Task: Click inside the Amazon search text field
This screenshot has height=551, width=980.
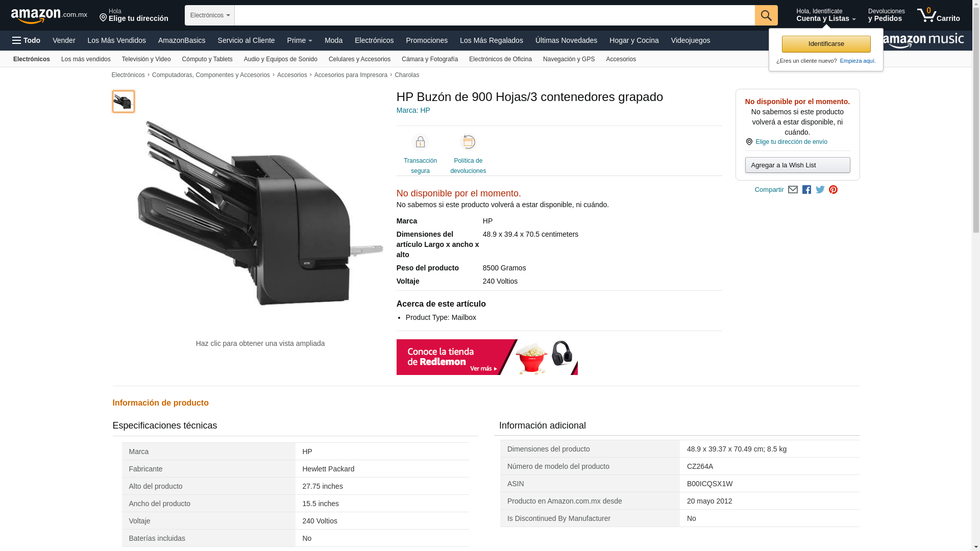Action: click(495, 15)
